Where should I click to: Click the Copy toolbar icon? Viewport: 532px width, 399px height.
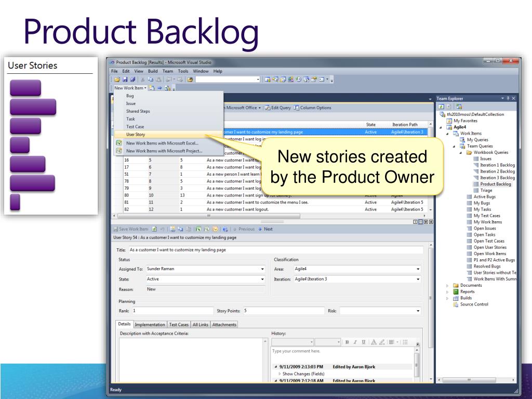[150, 79]
